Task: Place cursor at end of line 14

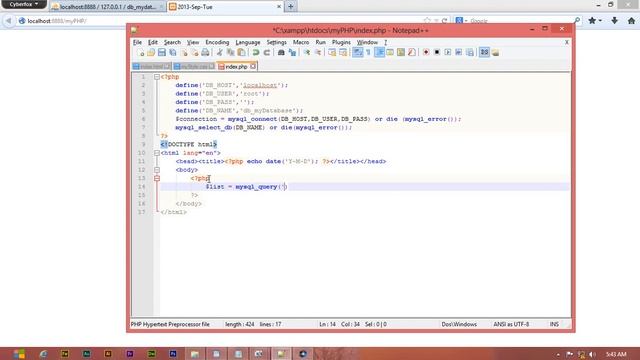Action: pos(287,187)
